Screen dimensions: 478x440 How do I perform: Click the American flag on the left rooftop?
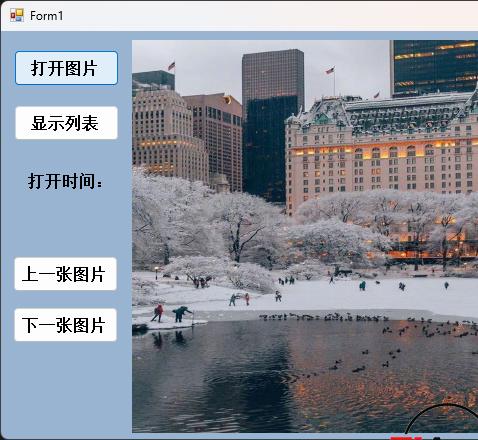point(171,66)
